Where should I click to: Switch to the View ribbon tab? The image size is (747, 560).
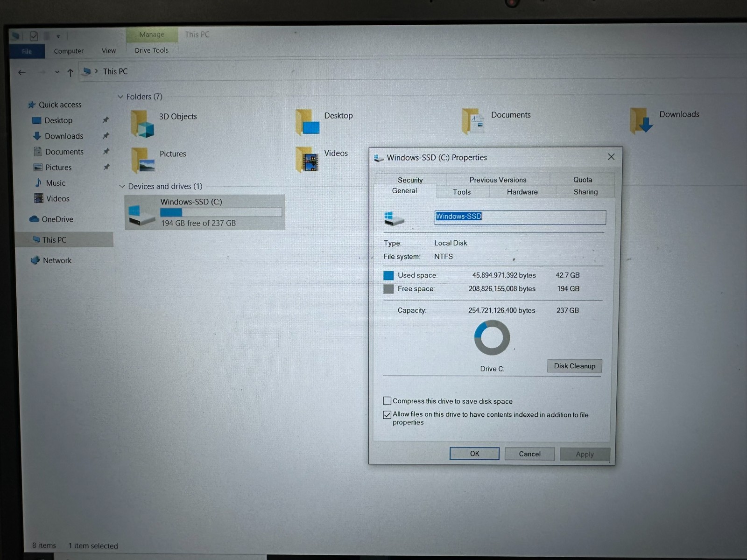tap(109, 50)
